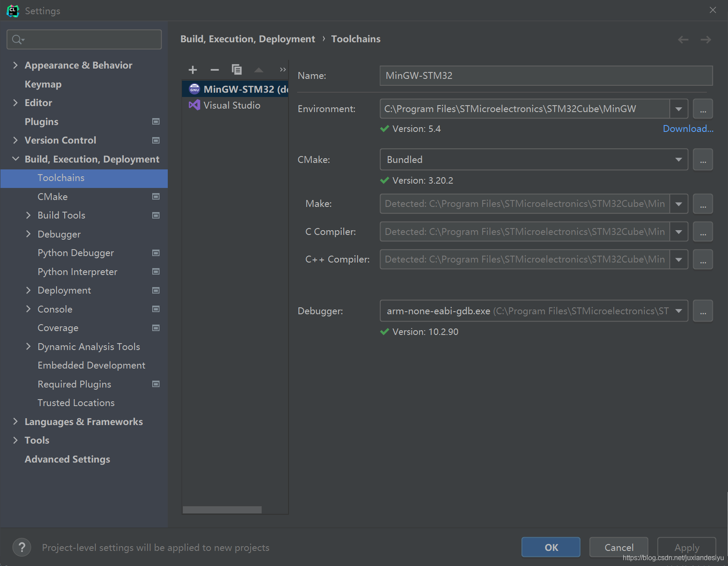Open the help question mark button
The height and width of the screenshot is (566, 728).
point(22,547)
